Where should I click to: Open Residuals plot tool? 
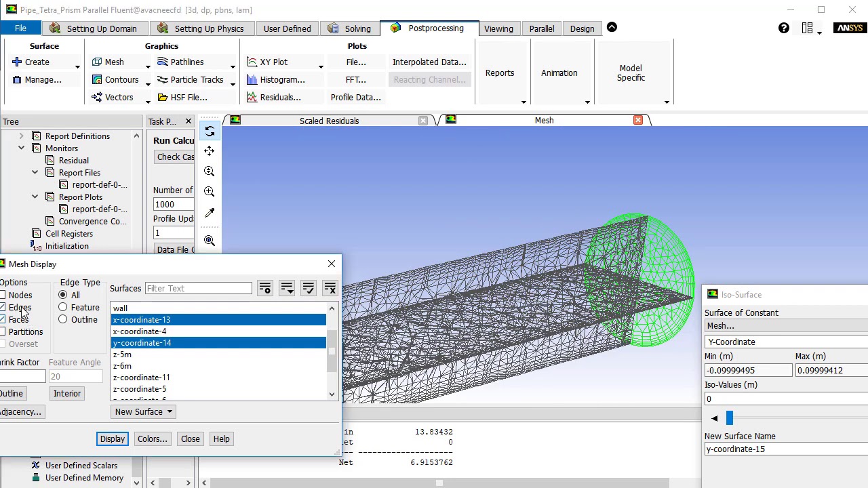click(273, 97)
